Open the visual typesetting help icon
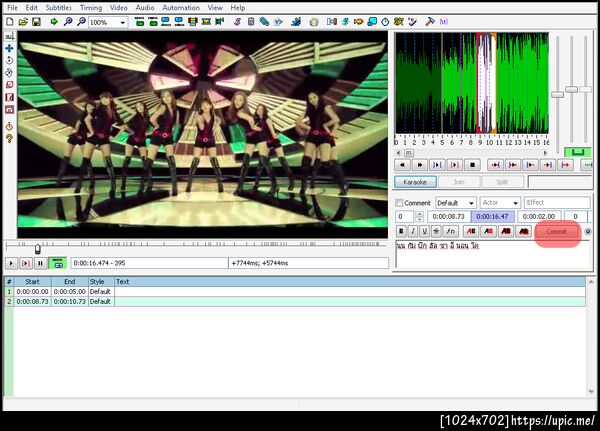600x431 pixels. tap(9, 139)
